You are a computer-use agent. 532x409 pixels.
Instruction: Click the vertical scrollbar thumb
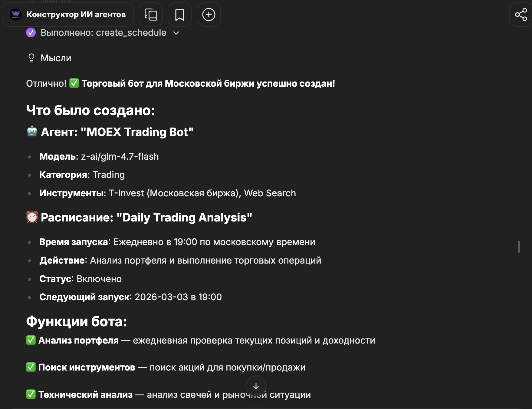(519, 247)
